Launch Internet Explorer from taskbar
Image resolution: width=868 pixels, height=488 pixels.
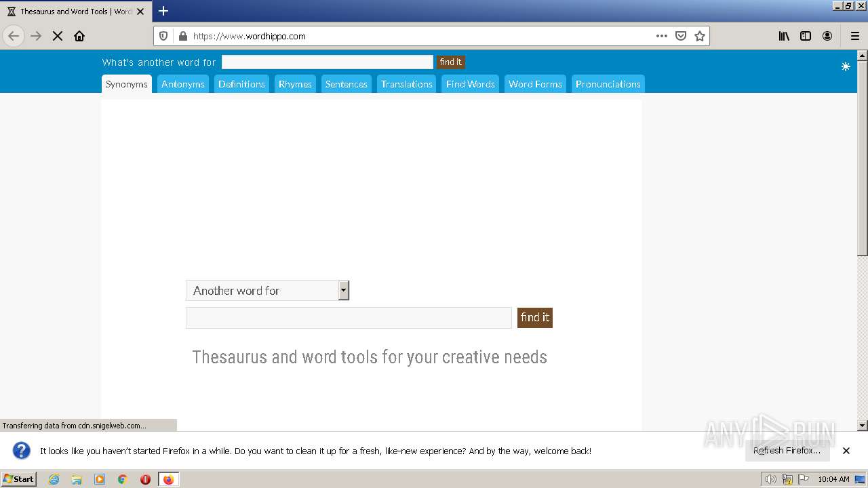pyautogui.click(x=54, y=479)
